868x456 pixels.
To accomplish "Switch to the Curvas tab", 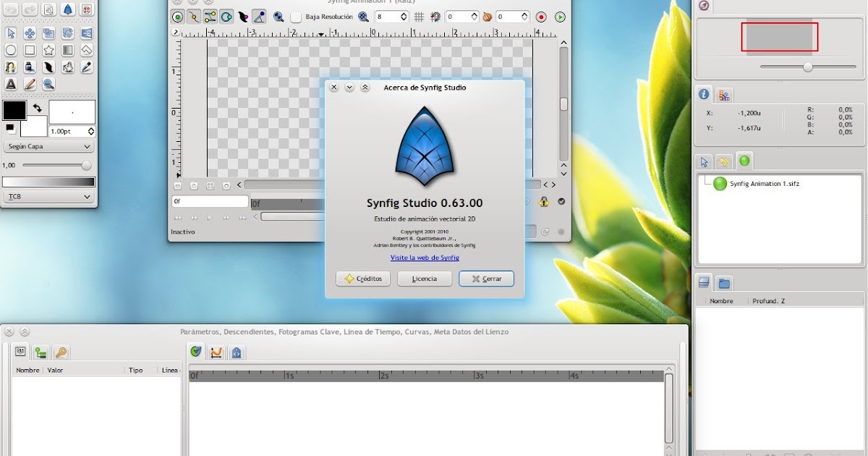I will tap(216, 352).
